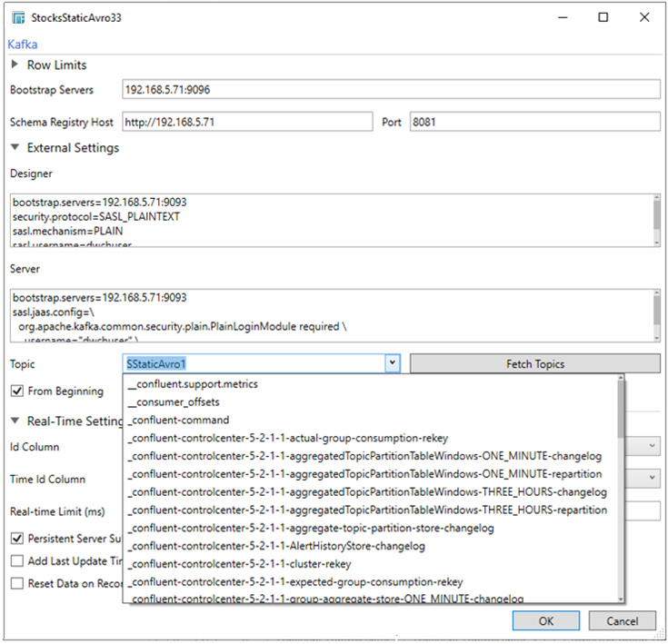Viewport: 668px width, 644px height.
Task: Collapse the Real-Time Settings section
Action: tap(15, 421)
